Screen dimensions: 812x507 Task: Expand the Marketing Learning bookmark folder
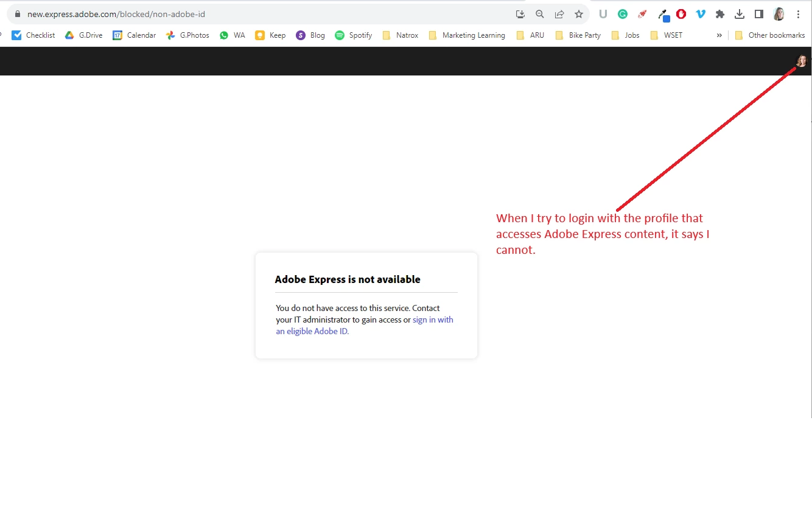tap(467, 35)
